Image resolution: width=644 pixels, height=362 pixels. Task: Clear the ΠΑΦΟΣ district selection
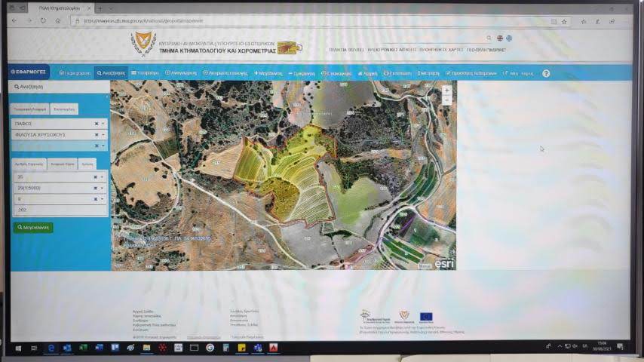pyautogui.click(x=97, y=123)
